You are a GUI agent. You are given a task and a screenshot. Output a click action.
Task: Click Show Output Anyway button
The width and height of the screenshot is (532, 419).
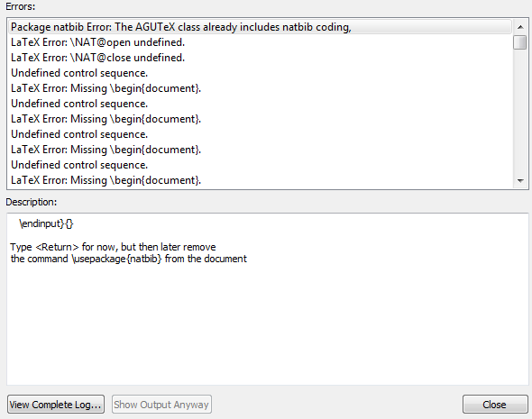coord(161,404)
